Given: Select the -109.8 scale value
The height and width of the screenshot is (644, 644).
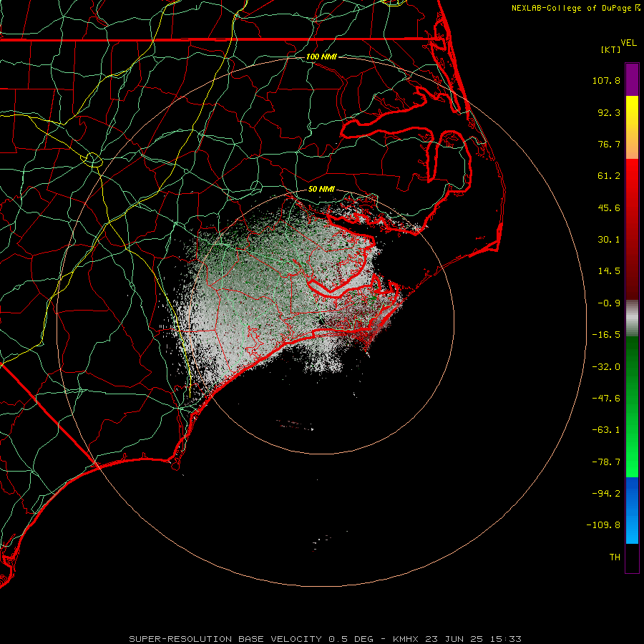Looking at the screenshot, I should (x=603, y=525).
